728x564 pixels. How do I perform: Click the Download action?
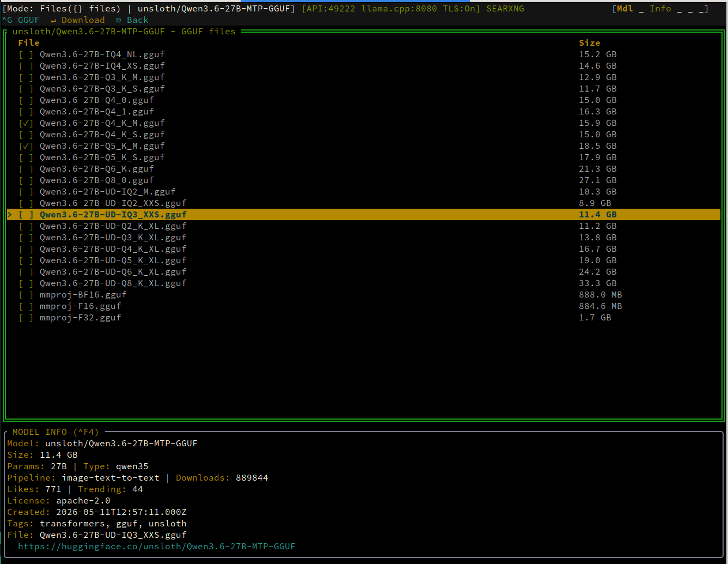coord(78,20)
